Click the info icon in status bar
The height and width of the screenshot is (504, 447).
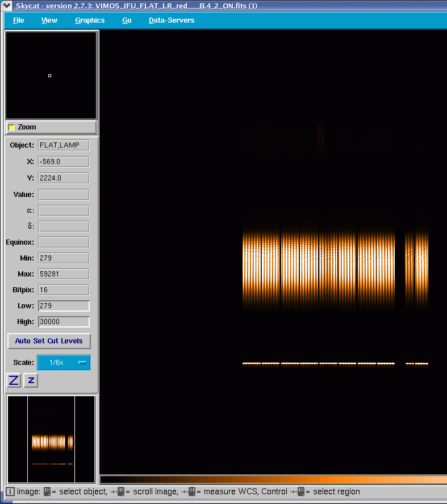pos(10,492)
